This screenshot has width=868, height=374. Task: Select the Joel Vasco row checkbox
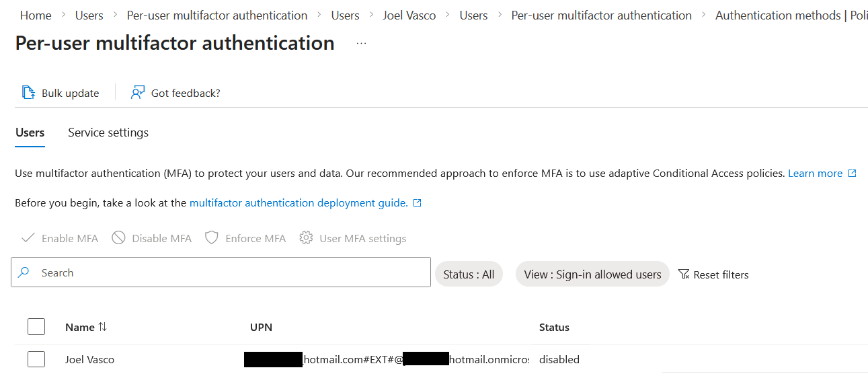(36, 359)
